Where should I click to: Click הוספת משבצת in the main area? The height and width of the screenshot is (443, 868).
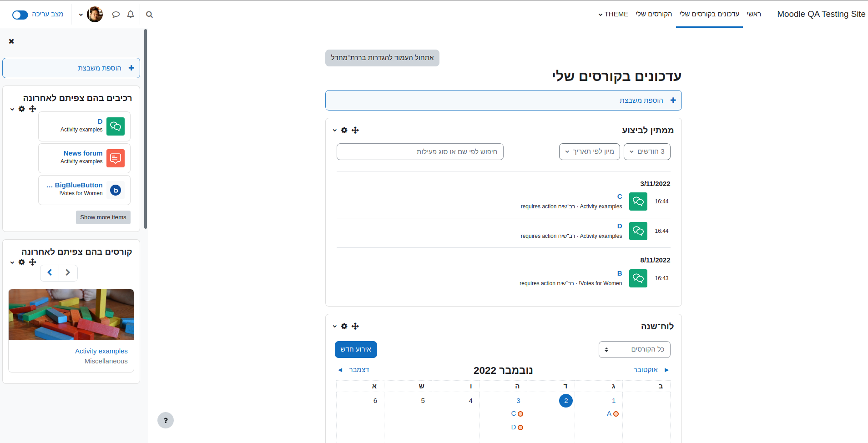503,100
